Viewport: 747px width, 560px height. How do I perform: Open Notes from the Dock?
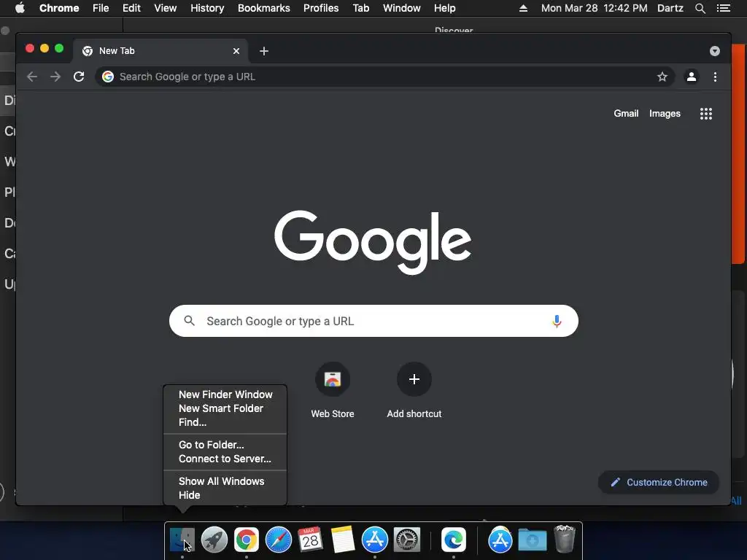tap(343, 540)
